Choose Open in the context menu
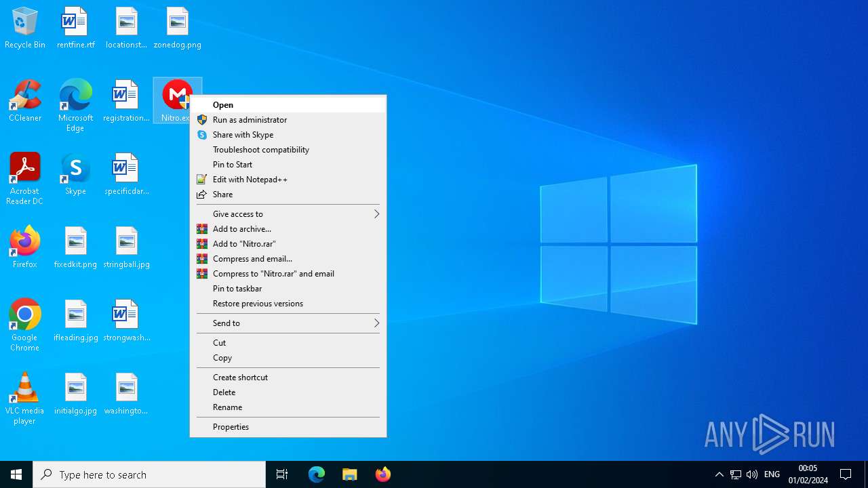The image size is (868, 488). point(288,105)
